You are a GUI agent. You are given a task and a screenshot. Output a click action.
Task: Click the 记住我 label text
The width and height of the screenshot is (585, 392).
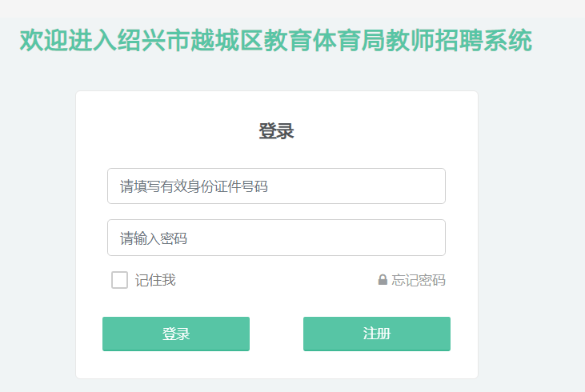pyautogui.click(x=155, y=280)
